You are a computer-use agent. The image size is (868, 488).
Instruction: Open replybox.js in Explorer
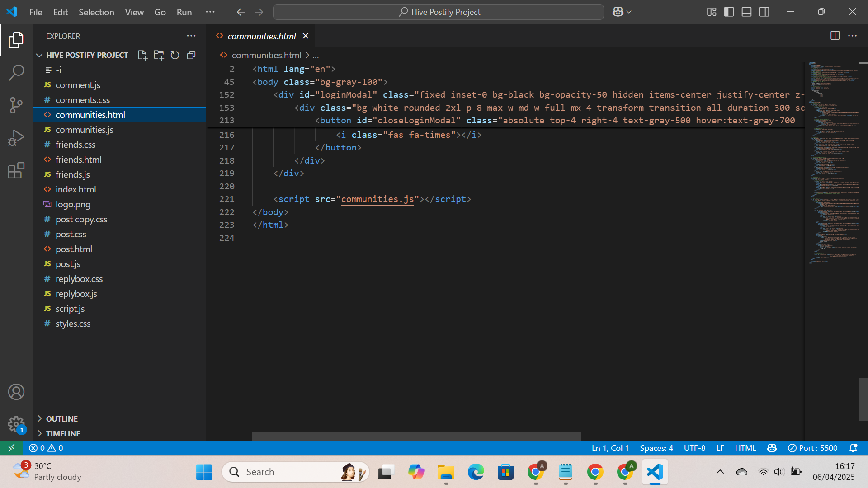click(119, 294)
